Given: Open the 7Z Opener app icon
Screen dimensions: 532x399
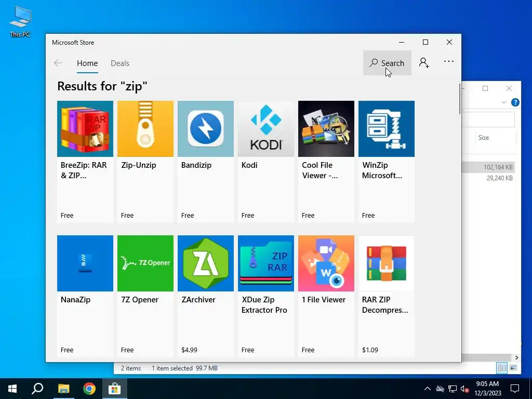Looking at the screenshot, I should pos(145,263).
